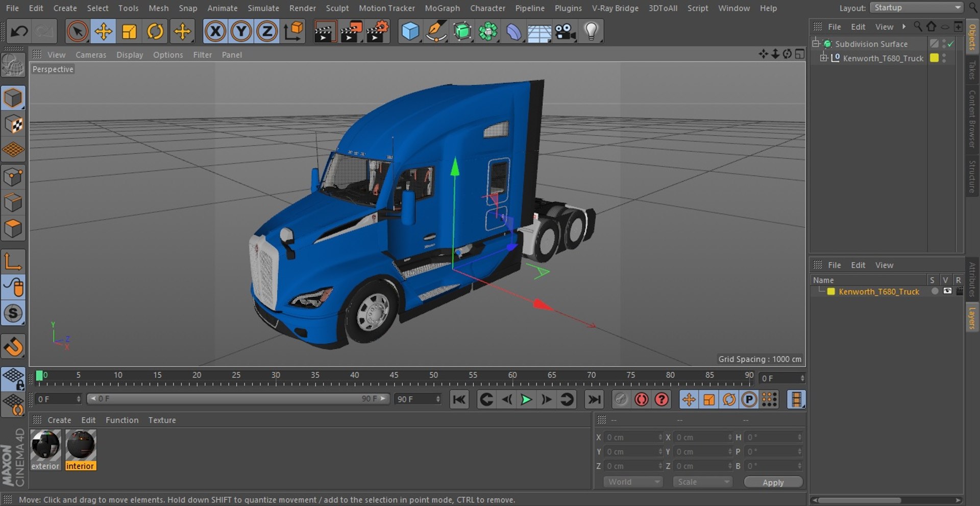This screenshot has width=980, height=506.
Task: Go to end of animation
Action: click(594, 399)
